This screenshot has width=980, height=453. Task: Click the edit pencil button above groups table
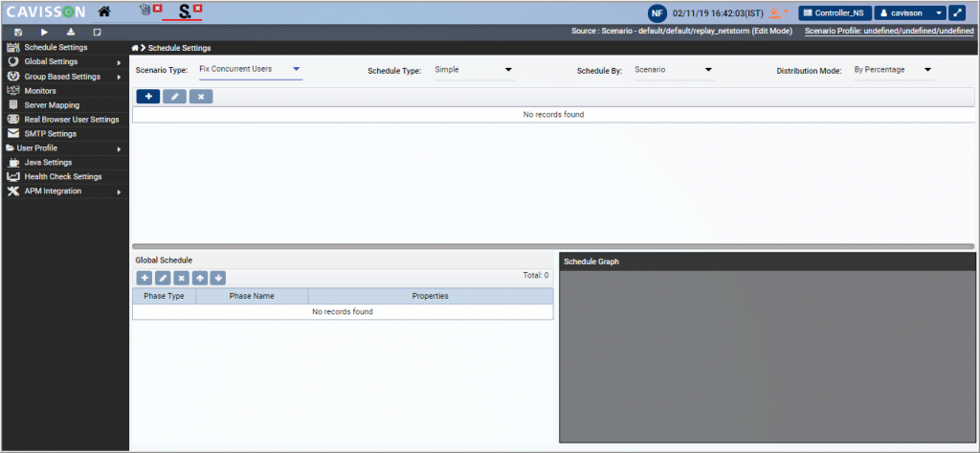coord(174,97)
